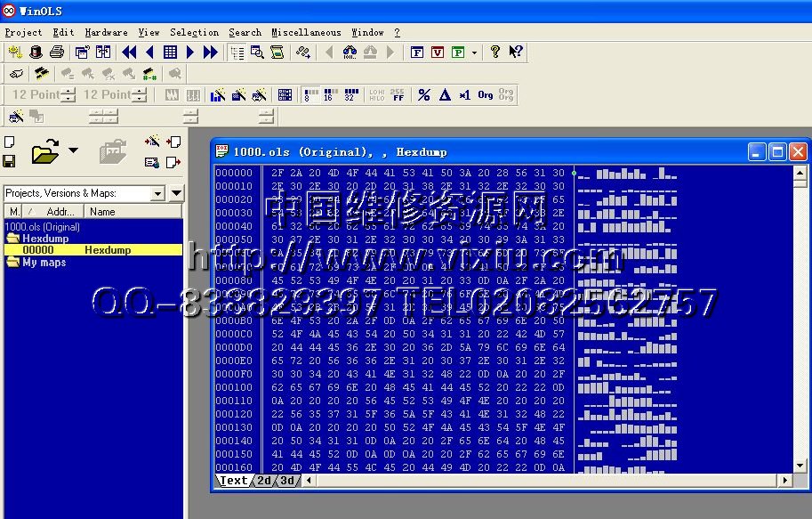Click the Name column header
This screenshot has height=519, width=812.
(x=102, y=212)
